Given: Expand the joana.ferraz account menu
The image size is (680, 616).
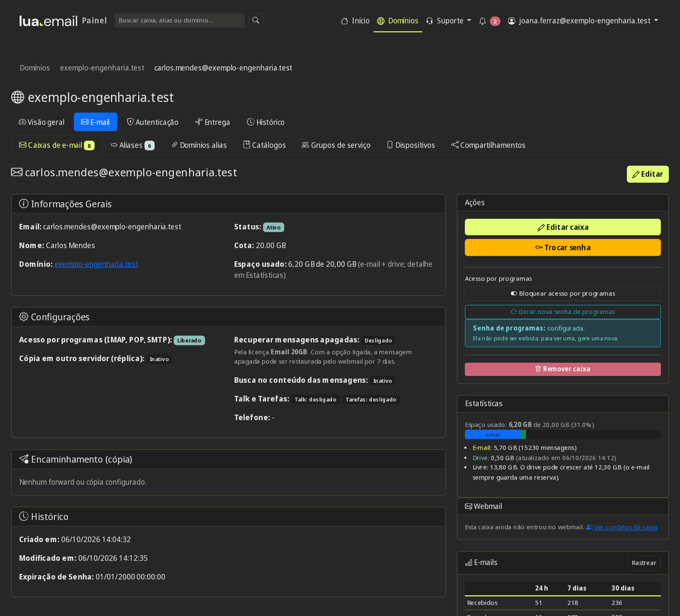Looking at the screenshot, I should tap(583, 21).
